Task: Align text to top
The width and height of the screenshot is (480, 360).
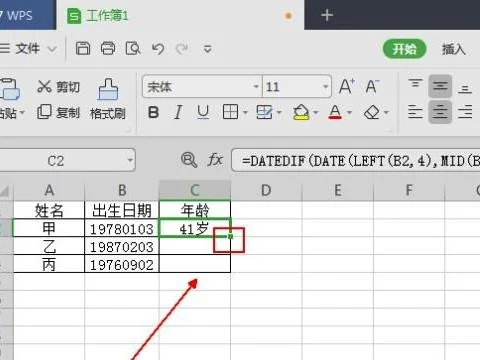Action: [x=415, y=83]
